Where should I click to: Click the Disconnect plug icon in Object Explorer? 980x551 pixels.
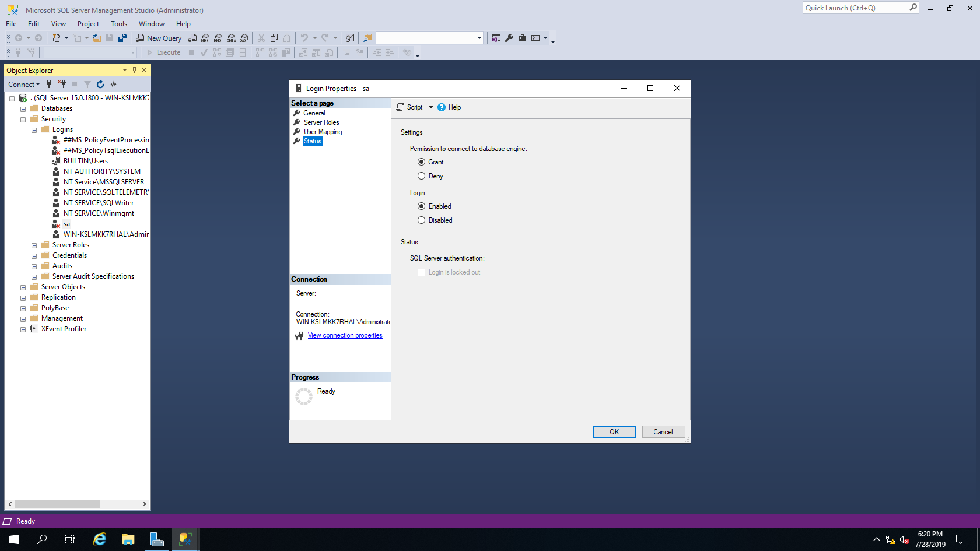coord(62,85)
